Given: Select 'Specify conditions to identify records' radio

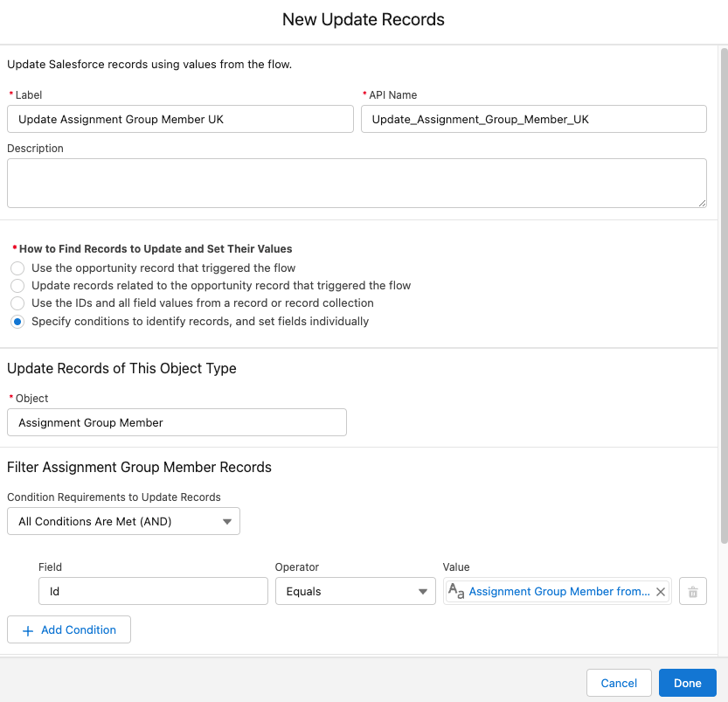Looking at the screenshot, I should click(x=17, y=322).
